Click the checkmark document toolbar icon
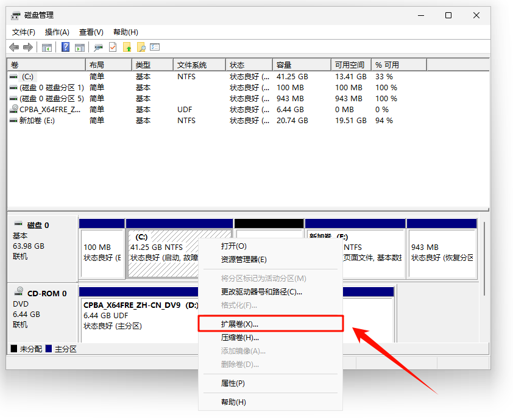 click(113, 47)
